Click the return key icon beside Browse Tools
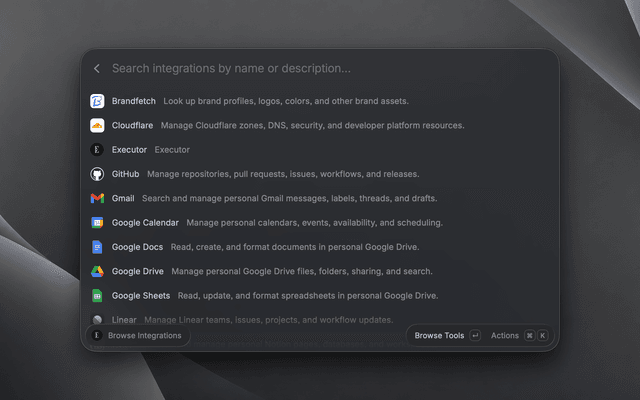 click(475, 336)
